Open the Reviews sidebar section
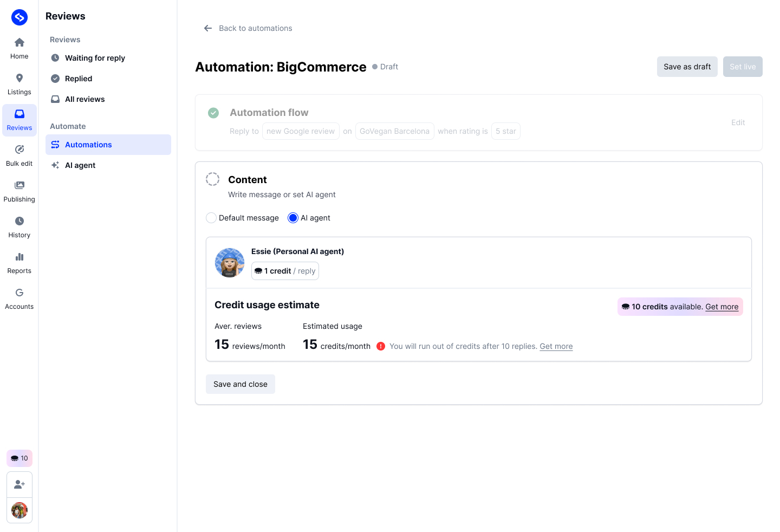This screenshot has height=532, width=780. pyautogui.click(x=19, y=120)
